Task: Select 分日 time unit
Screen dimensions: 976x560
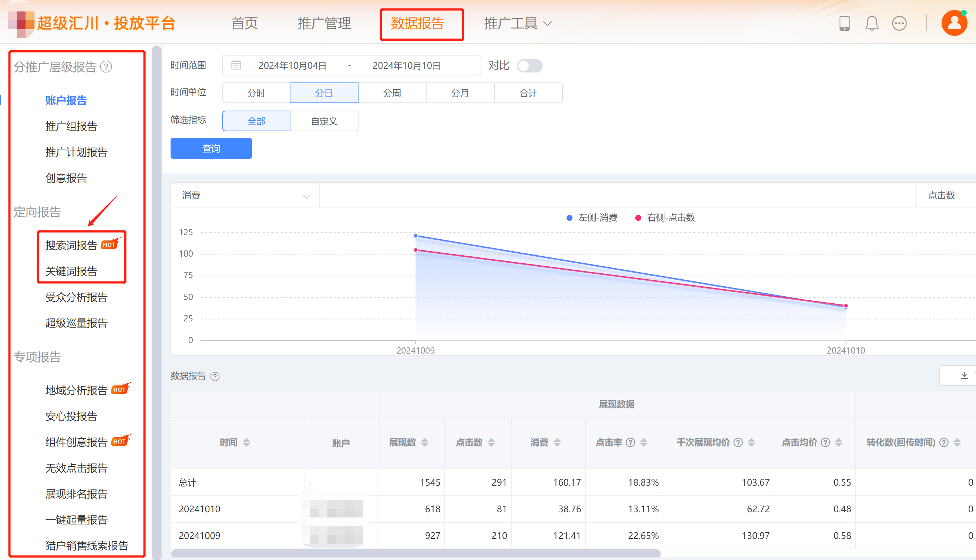Action: click(x=324, y=93)
